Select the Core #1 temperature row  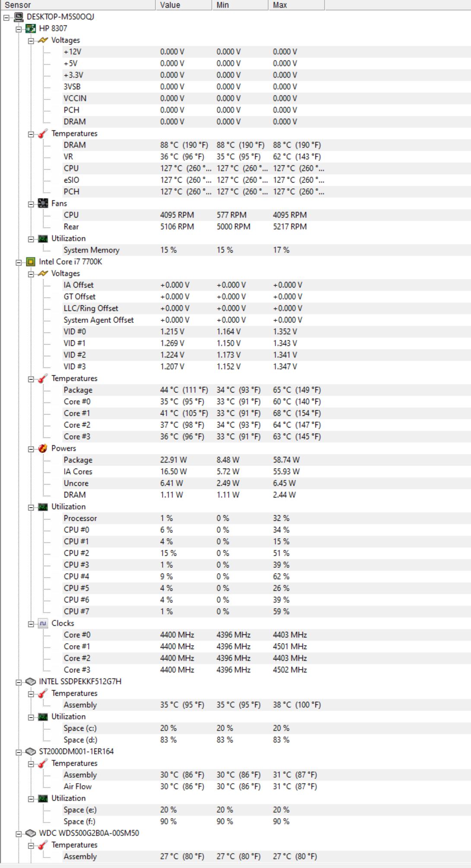pos(77,413)
